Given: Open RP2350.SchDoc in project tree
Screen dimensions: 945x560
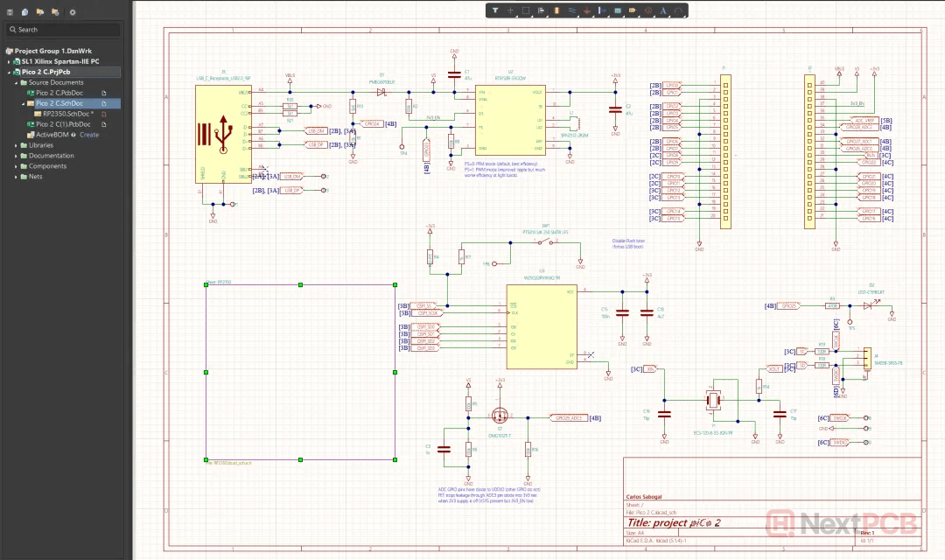Looking at the screenshot, I should point(67,114).
